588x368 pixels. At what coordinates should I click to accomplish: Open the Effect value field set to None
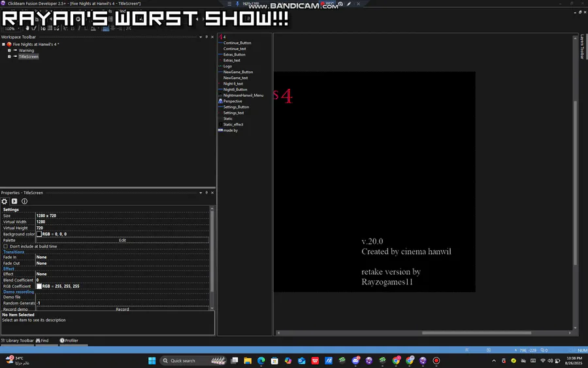[122, 274]
